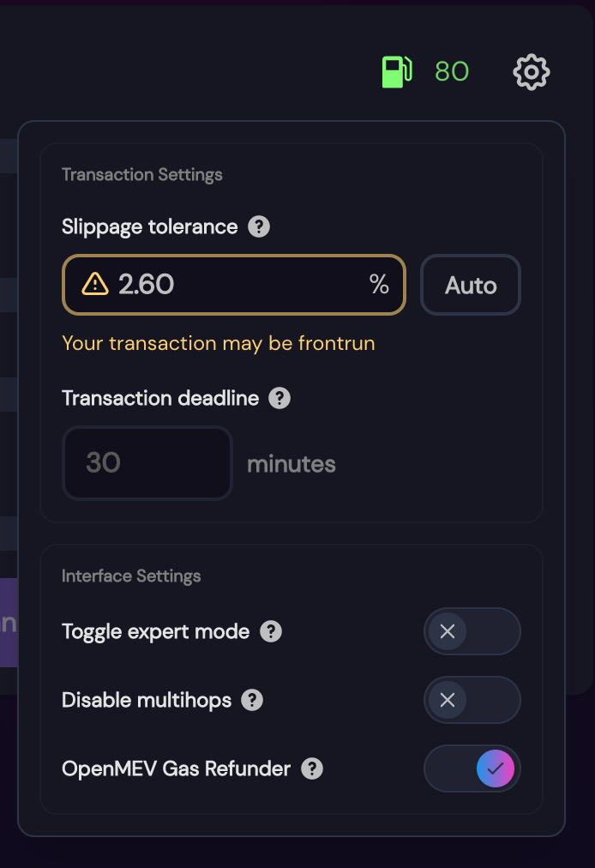Click the frontrun warning message
This screenshot has width=595, height=868.
pos(219,343)
